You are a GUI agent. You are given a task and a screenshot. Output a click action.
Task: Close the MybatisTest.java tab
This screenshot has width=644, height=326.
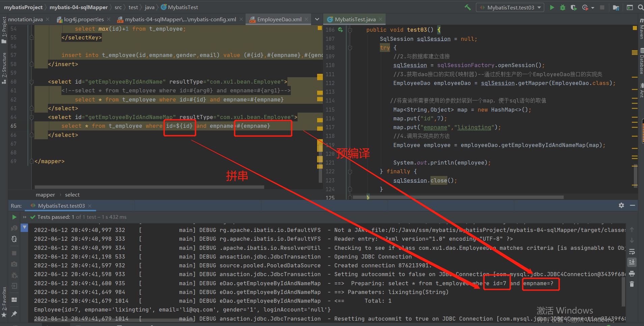pos(381,19)
